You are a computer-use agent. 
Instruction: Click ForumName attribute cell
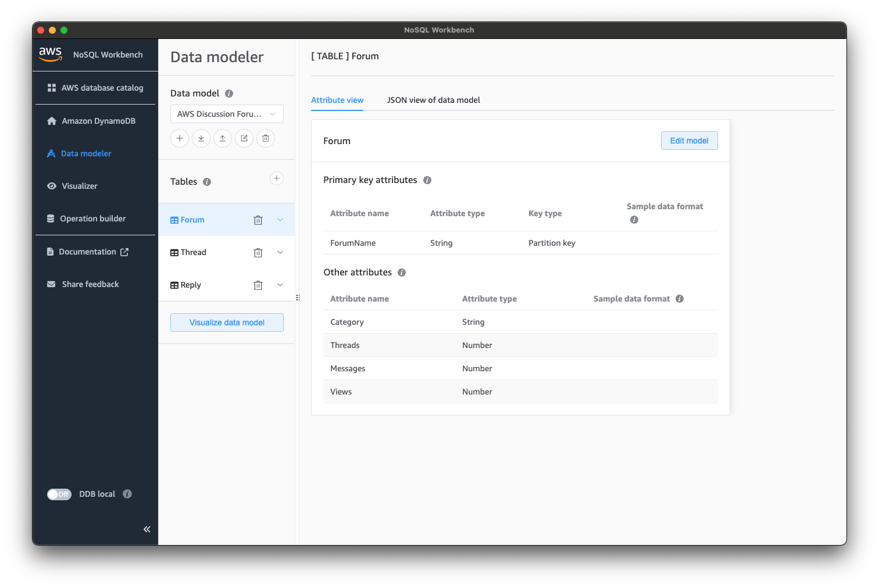pyautogui.click(x=353, y=243)
